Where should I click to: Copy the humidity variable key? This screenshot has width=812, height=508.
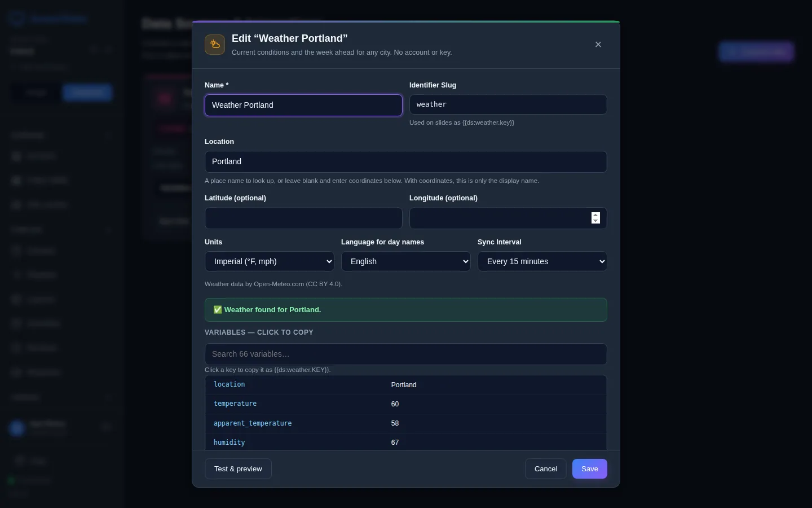229,443
